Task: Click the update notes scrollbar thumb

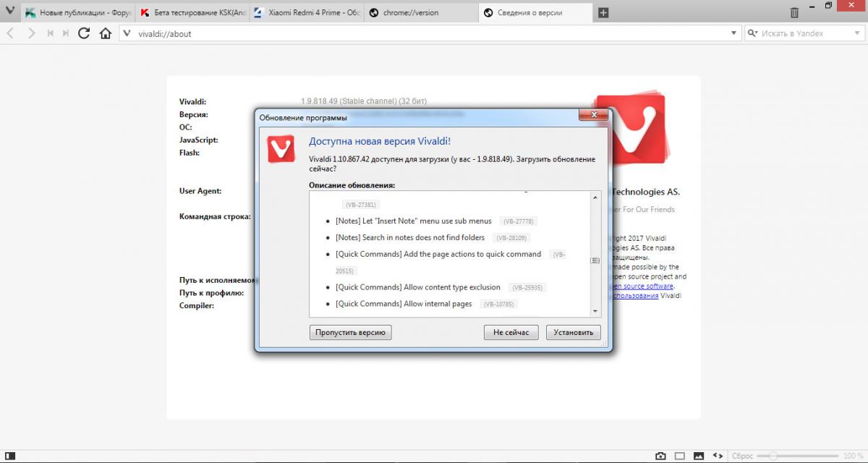Action: (596, 260)
